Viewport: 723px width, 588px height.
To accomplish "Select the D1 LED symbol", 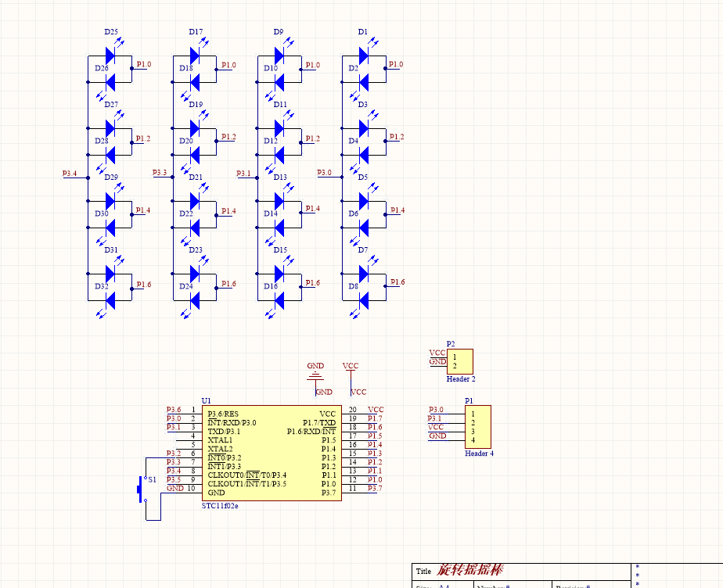I will (364, 56).
